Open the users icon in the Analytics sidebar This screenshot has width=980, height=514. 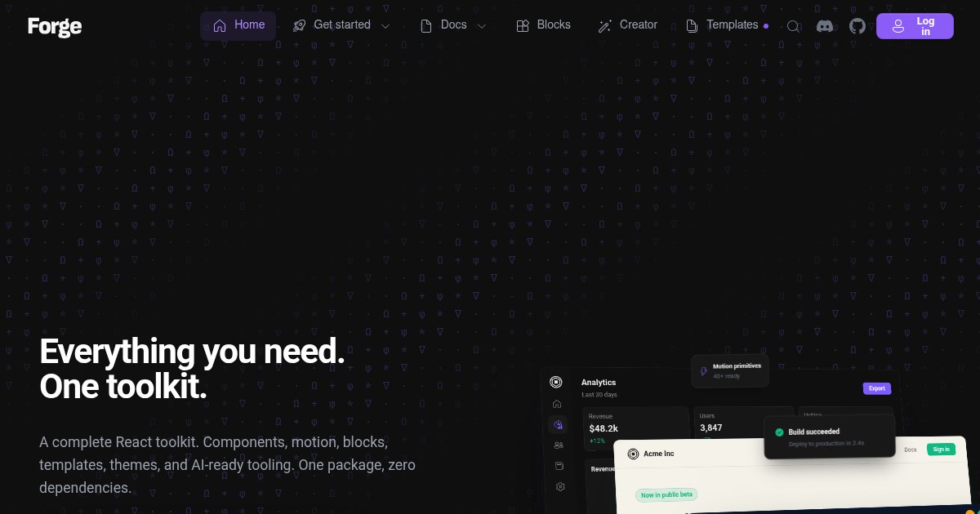[558, 445]
